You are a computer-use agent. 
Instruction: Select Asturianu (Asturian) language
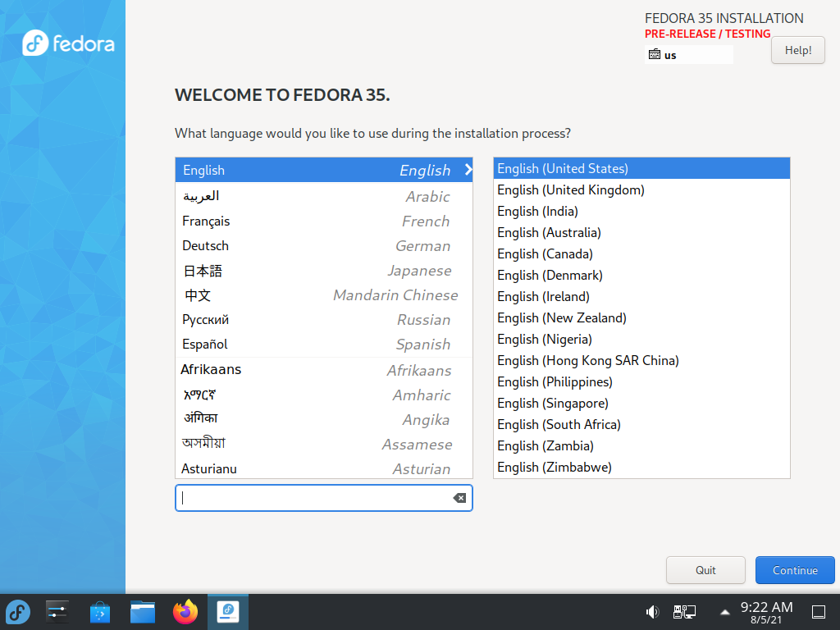323,468
